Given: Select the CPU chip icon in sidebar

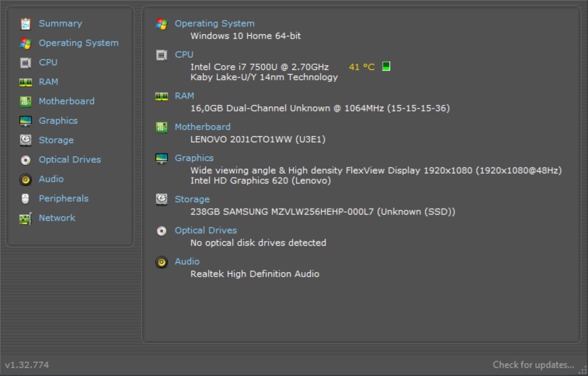Looking at the screenshot, I should tap(25, 63).
